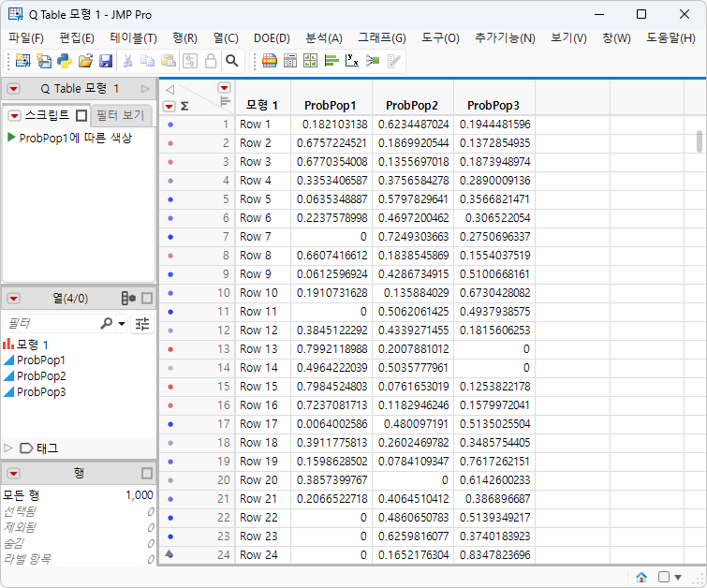Image resolution: width=707 pixels, height=588 pixels.
Task: Open the rows red triangle menu beside sigma
Action: tap(169, 107)
